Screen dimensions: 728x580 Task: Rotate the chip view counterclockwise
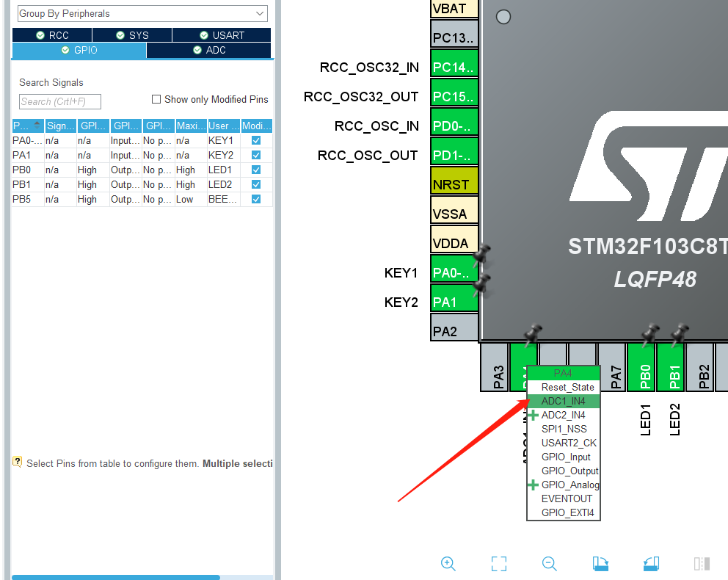pos(651,563)
